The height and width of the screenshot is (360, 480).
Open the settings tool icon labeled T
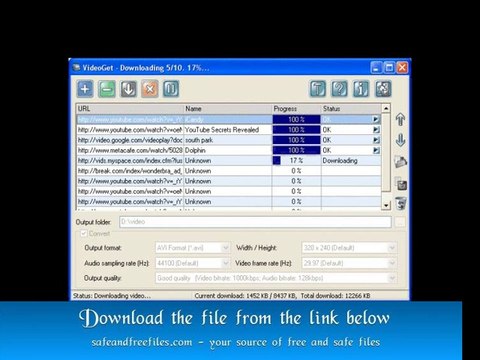(318, 89)
